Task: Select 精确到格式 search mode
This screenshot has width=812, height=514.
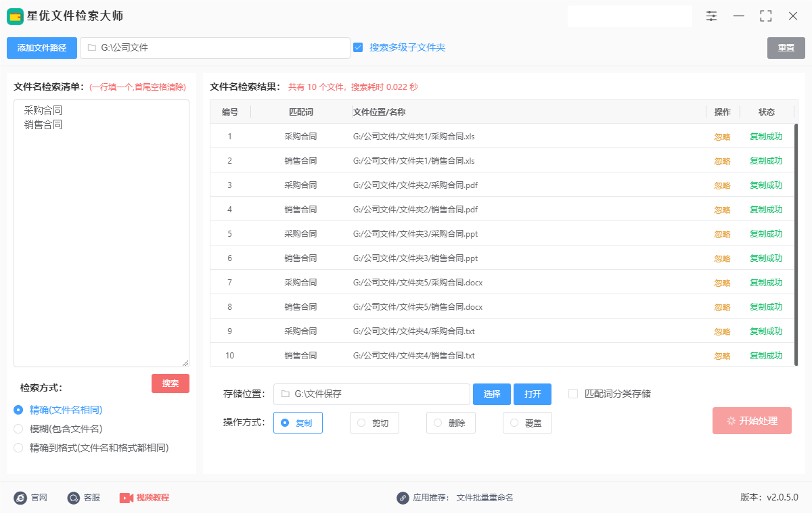Action: 18,448
